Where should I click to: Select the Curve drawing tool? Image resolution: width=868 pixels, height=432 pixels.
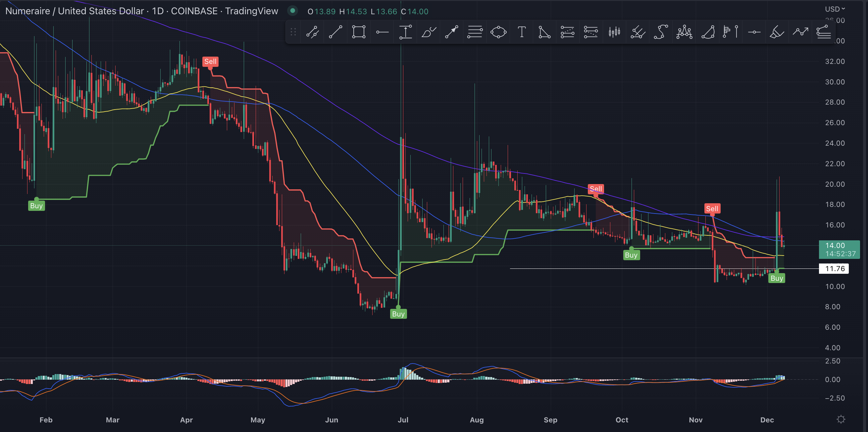point(661,32)
